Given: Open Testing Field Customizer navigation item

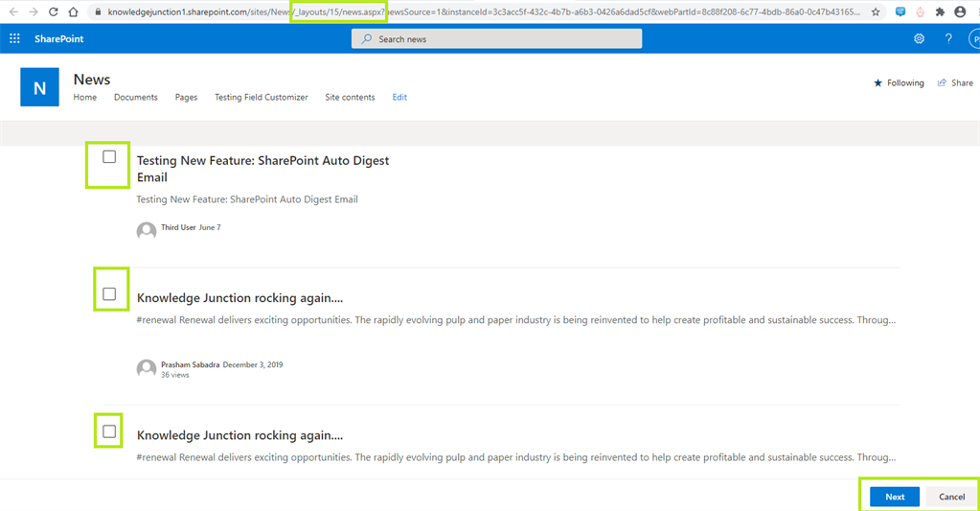Looking at the screenshot, I should (262, 97).
